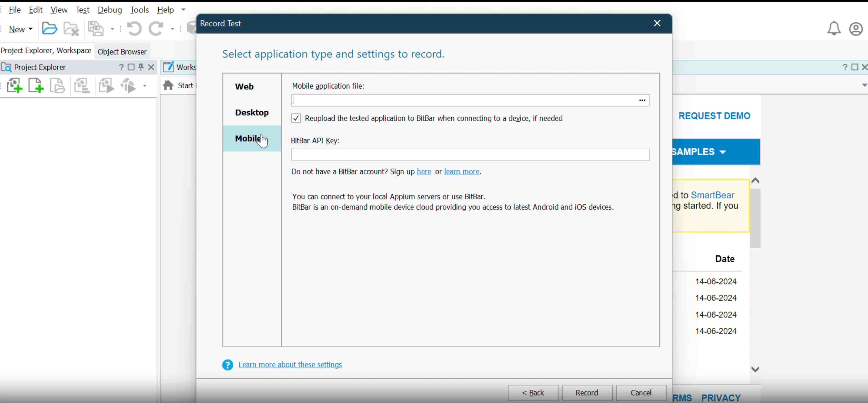Click the Add New Project icon
Screen dimensions: 868x403
point(15,86)
